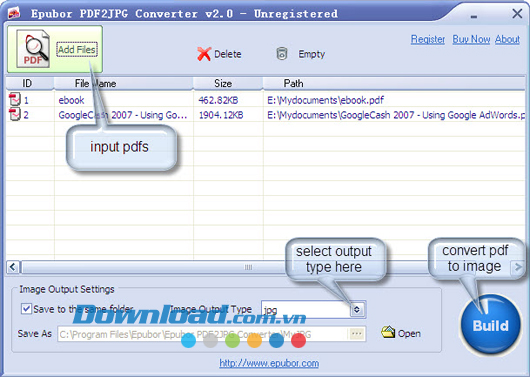Click the Delete text label
Screen dimensions: 530x377
(x=228, y=54)
